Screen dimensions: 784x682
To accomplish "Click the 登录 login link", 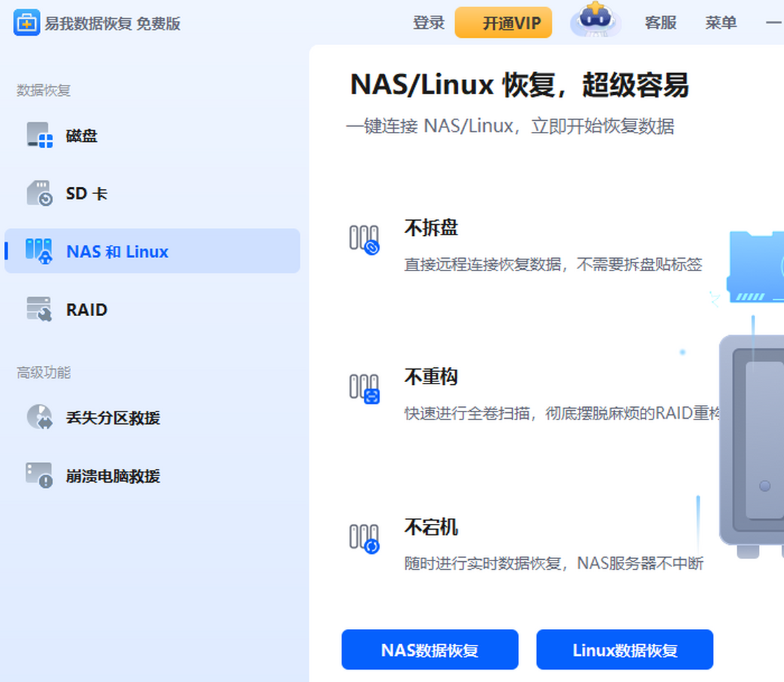I will (x=429, y=23).
